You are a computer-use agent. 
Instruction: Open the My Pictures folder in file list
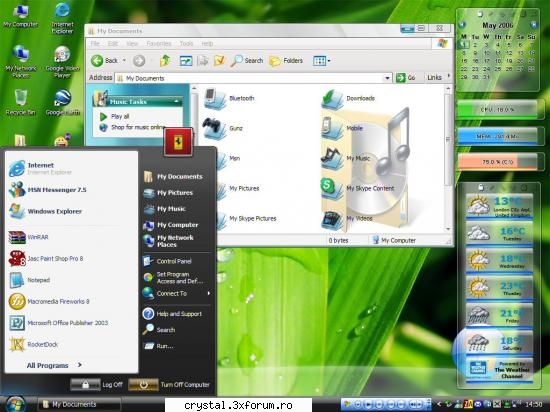(239, 189)
